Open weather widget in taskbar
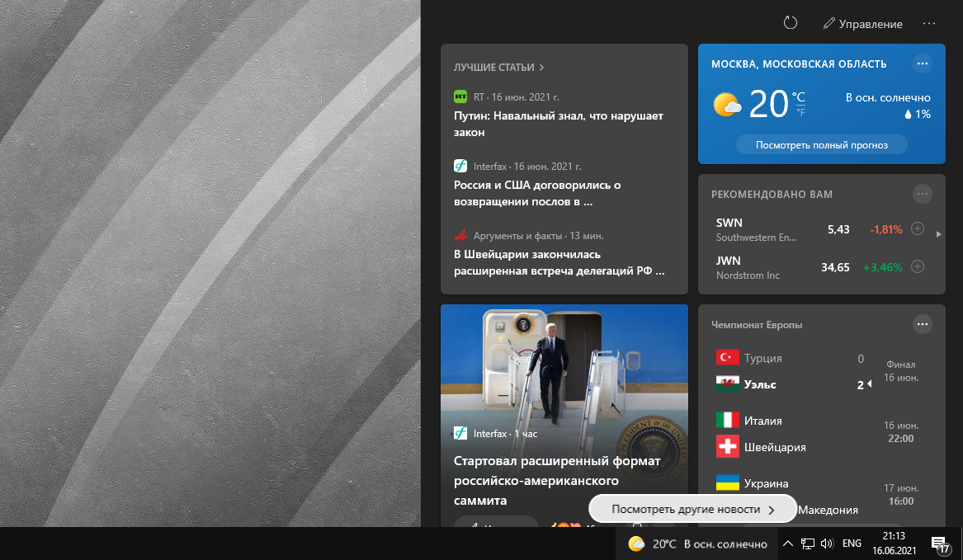Screen dimensions: 963x560 697,544
